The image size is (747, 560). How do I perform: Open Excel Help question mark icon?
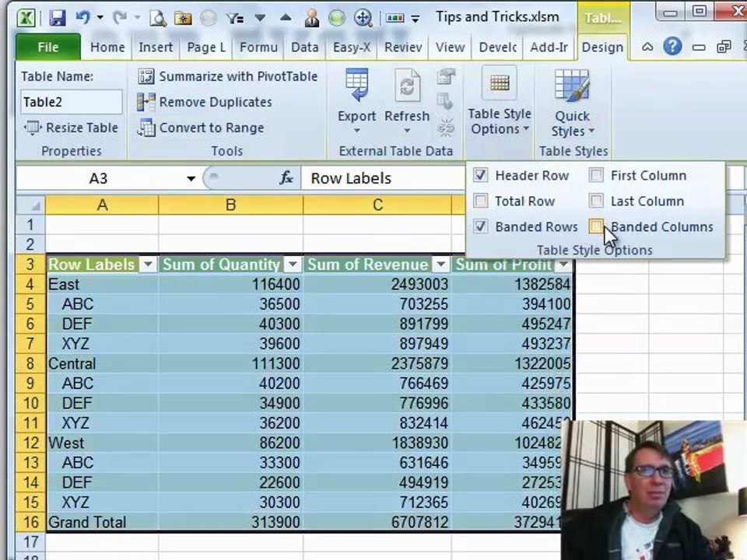pos(672,47)
